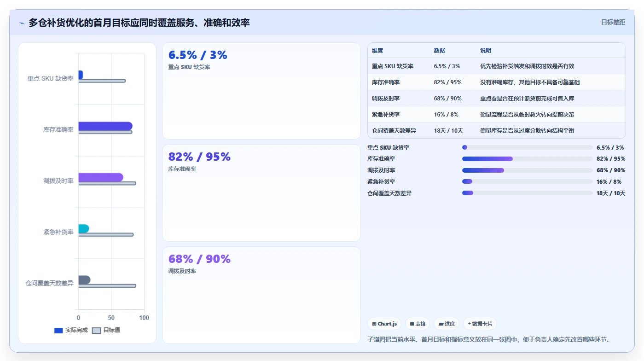
Task: Click the lightning icon beside the slide title
Action: coord(22,23)
